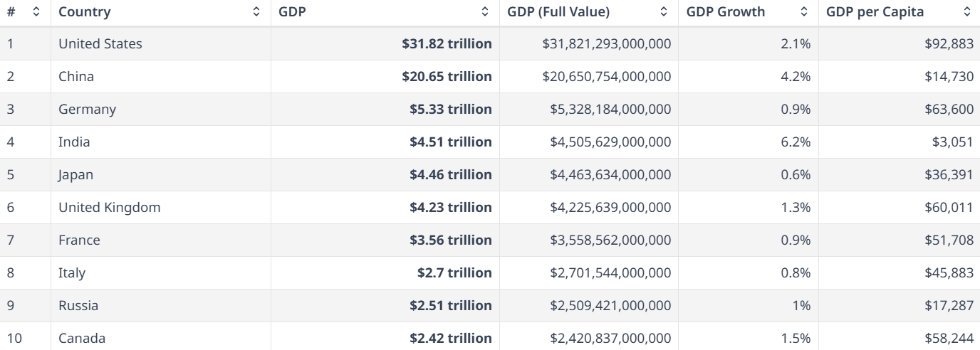This screenshot has width=980, height=350.
Task: Click Japan in the Country column
Action: [75, 175]
